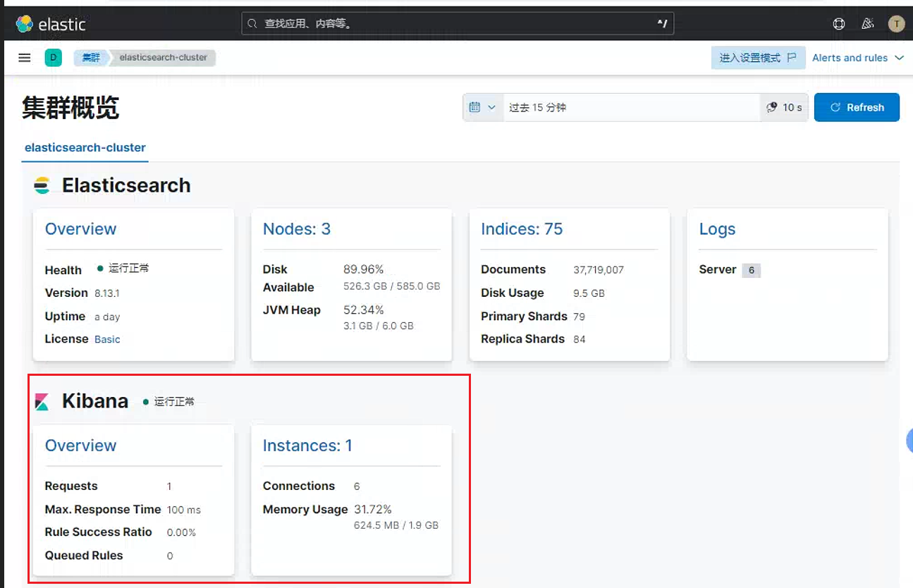Viewport: 913px width, 588px height.
Task: Click the Elastic logo
Action: (x=51, y=24)
